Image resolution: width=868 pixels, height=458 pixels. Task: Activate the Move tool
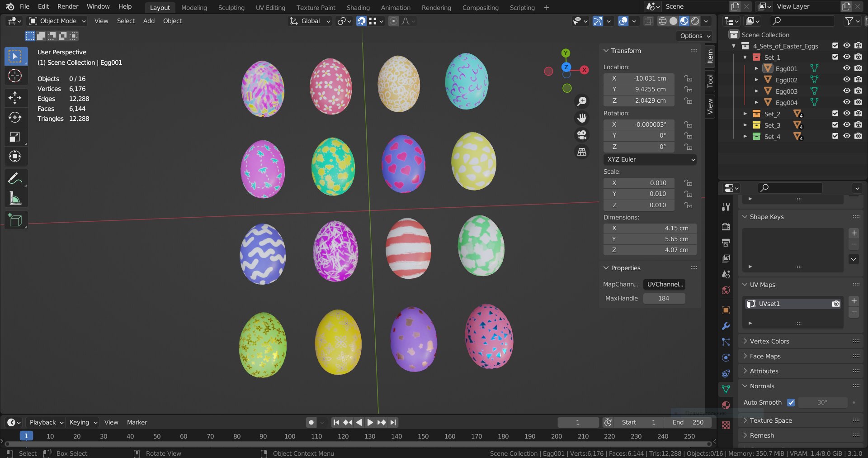[x=15, y=97]
